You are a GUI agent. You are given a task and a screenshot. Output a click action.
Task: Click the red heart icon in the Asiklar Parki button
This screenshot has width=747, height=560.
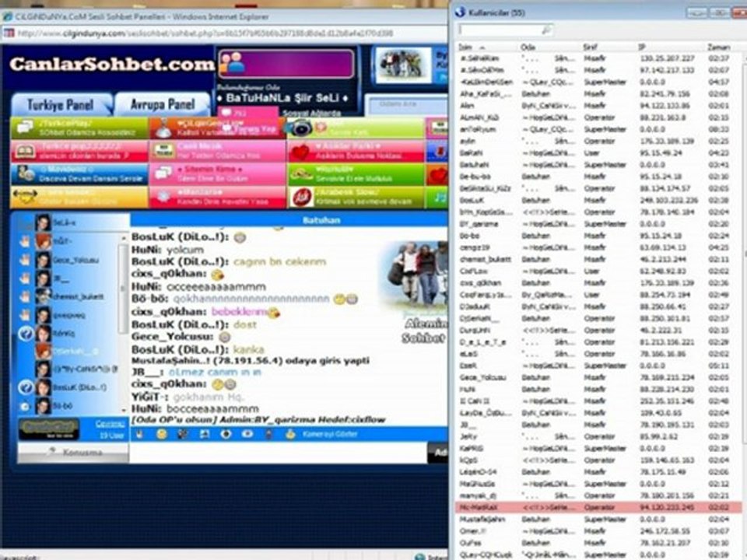300,152
